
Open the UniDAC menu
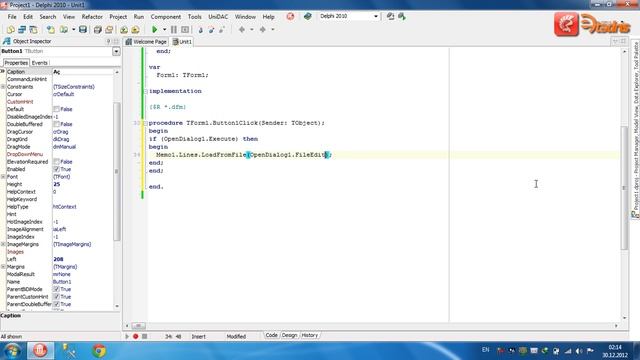(218, 17)
